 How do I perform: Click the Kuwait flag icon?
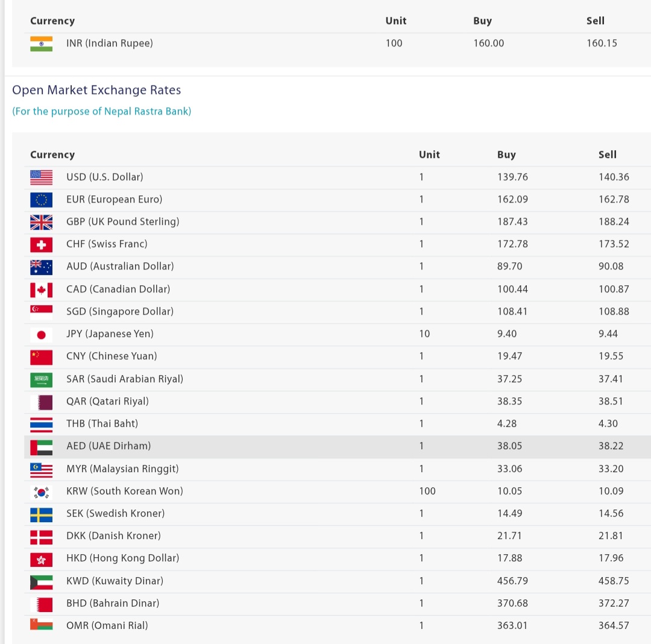(x=41, y=581)
